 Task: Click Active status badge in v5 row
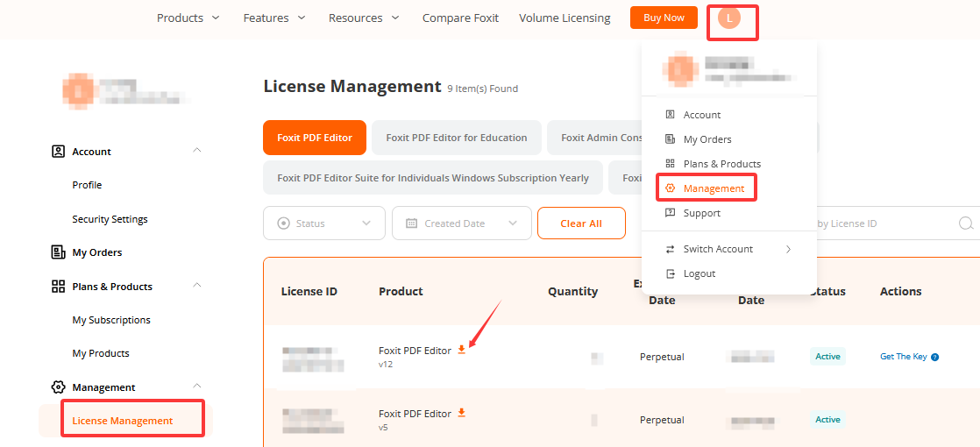(827, 419)
